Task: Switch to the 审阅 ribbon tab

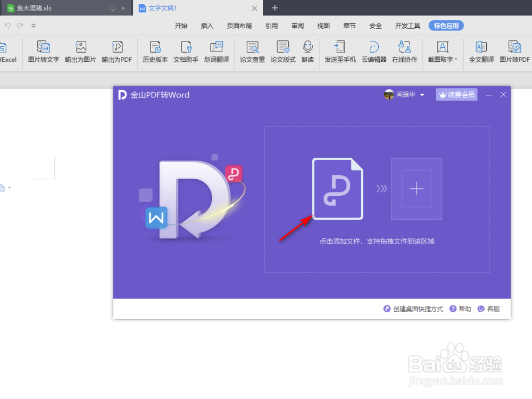Action: (x=297, y=26)
